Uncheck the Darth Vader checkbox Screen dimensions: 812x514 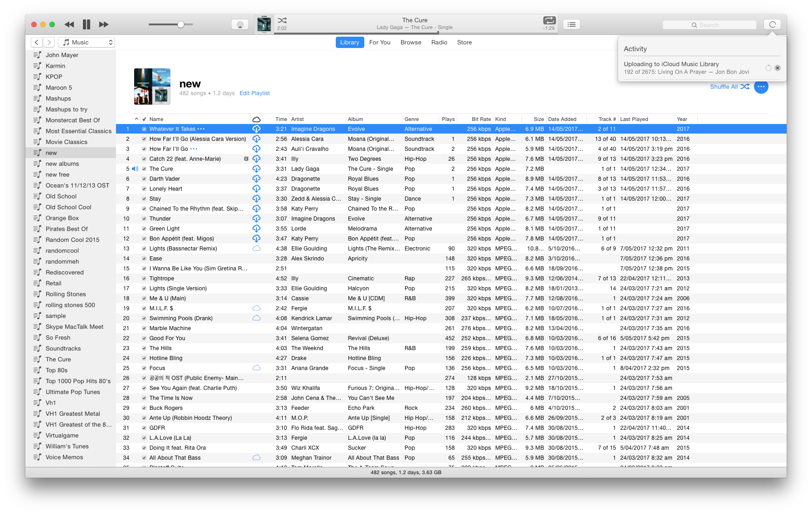[144, 179]
